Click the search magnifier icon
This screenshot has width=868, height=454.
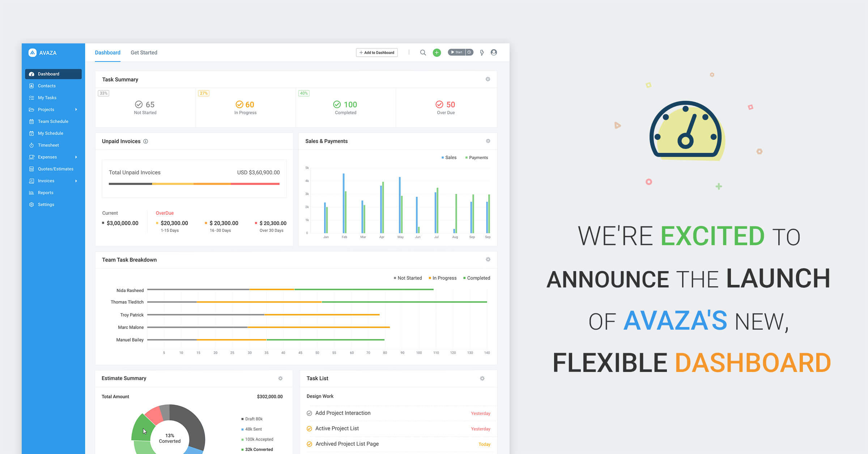(x=423, y=53)
